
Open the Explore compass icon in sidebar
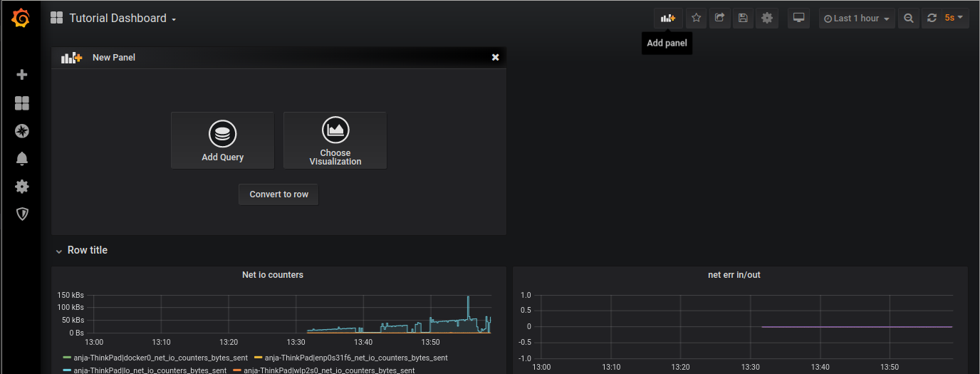click(22, 131)
